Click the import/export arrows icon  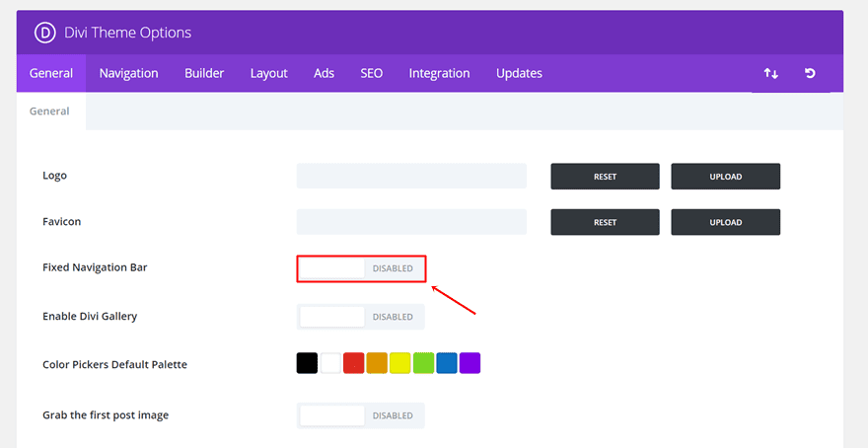[x=771, y=74]
